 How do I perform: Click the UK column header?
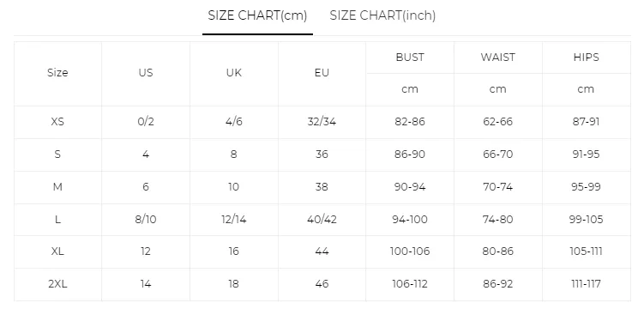pos(234,73)
